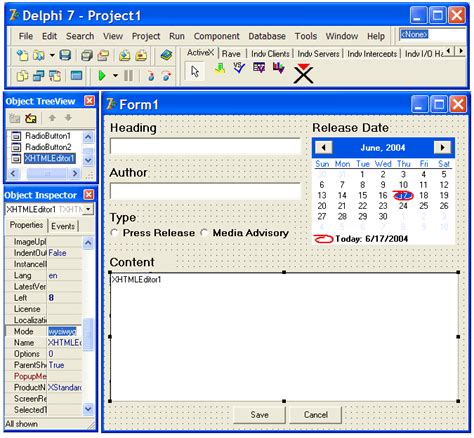Open the Object Inspector component dropdown
This screenshot has height=438, width=474.
(88, 209)
